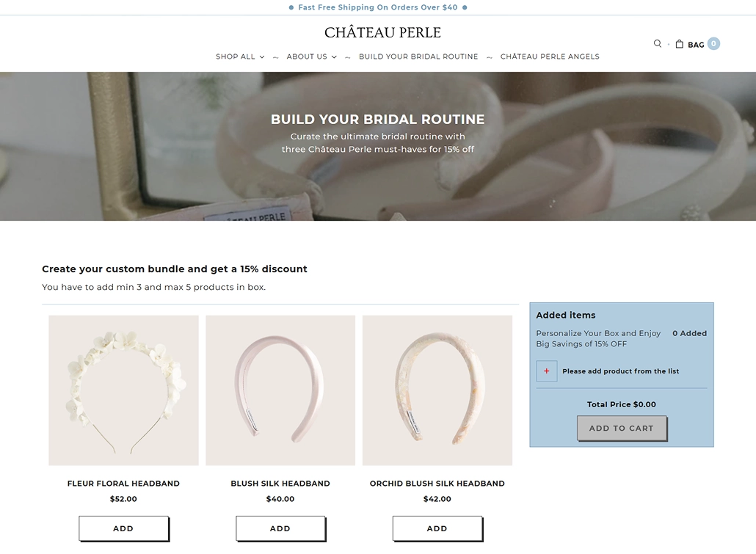Screen dimensions: 756x554
Task: Click the Add To Cart button
Action: (x=622, y=428)
